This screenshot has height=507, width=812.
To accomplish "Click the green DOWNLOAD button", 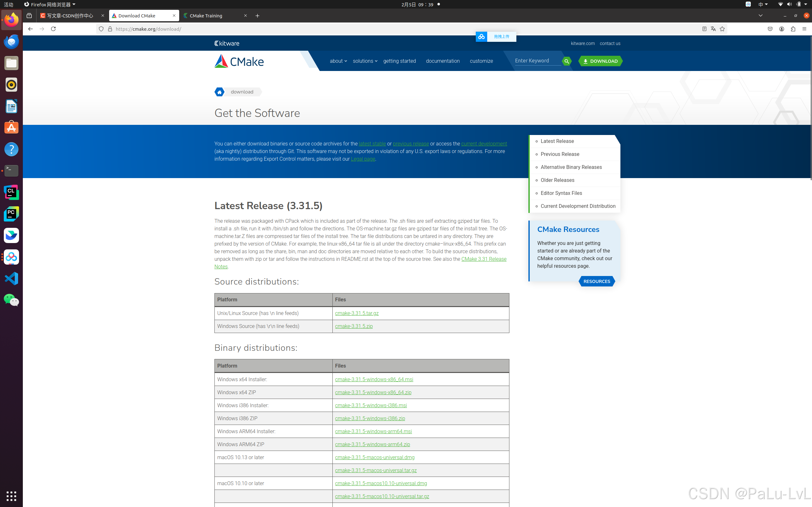I will 600,61.
